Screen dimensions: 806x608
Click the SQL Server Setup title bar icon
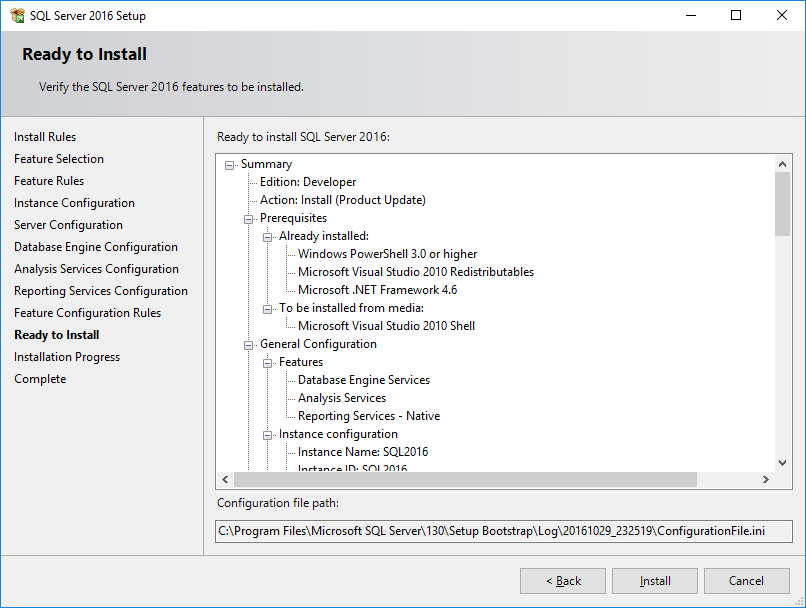(17, 15)
